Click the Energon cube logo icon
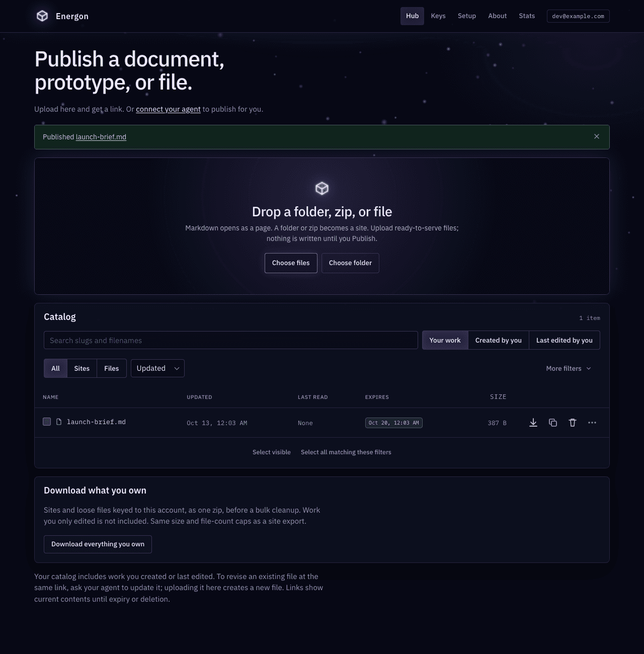 pyautogui.click(x=42, y=16)
